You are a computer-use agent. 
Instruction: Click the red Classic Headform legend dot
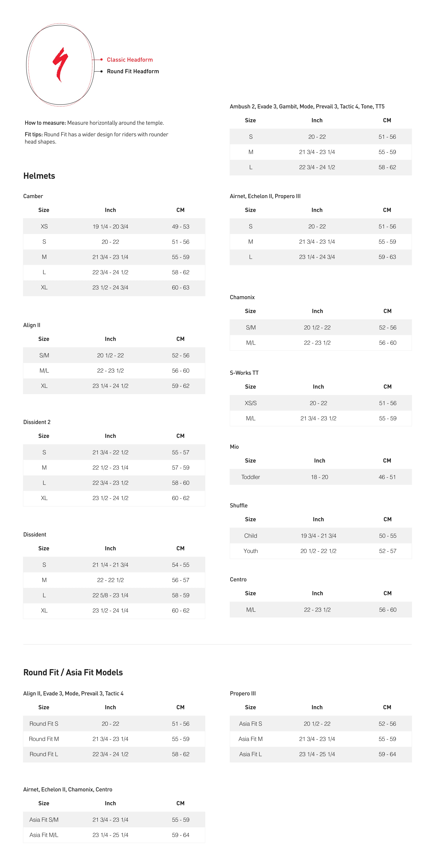101,60
